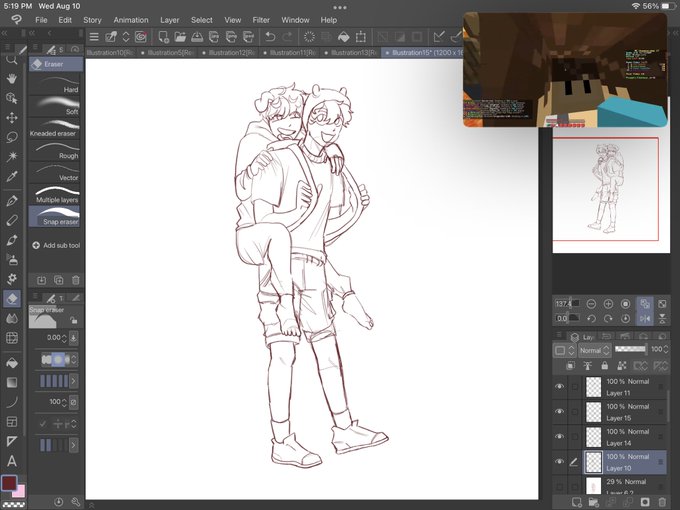Click the dark red main color swatch
The image size is (680, 510).
(9, 483)
